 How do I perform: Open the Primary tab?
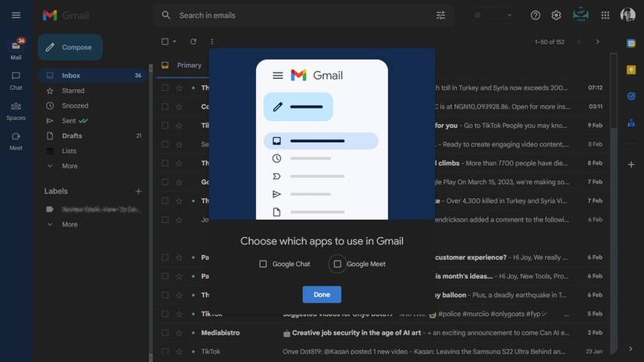click(x=184, y=66)
